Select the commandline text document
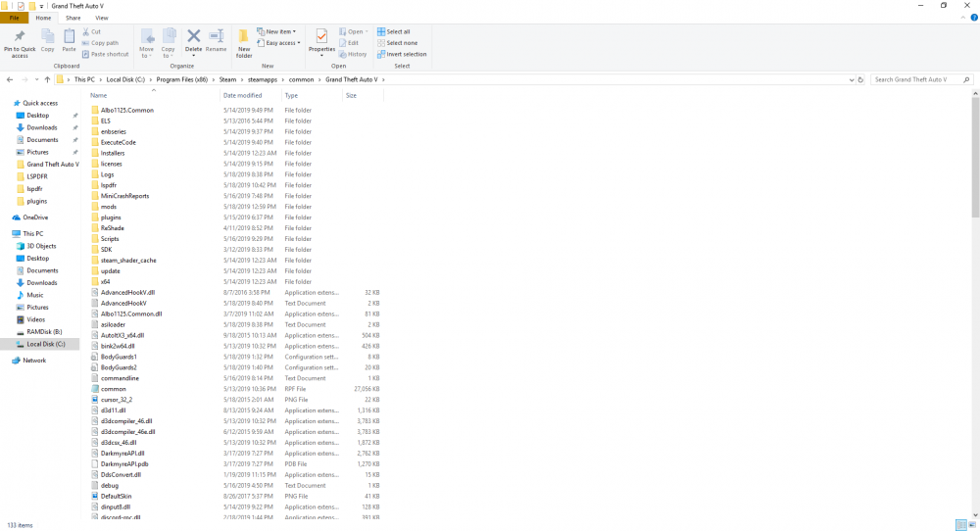 [x=120, y=378]
